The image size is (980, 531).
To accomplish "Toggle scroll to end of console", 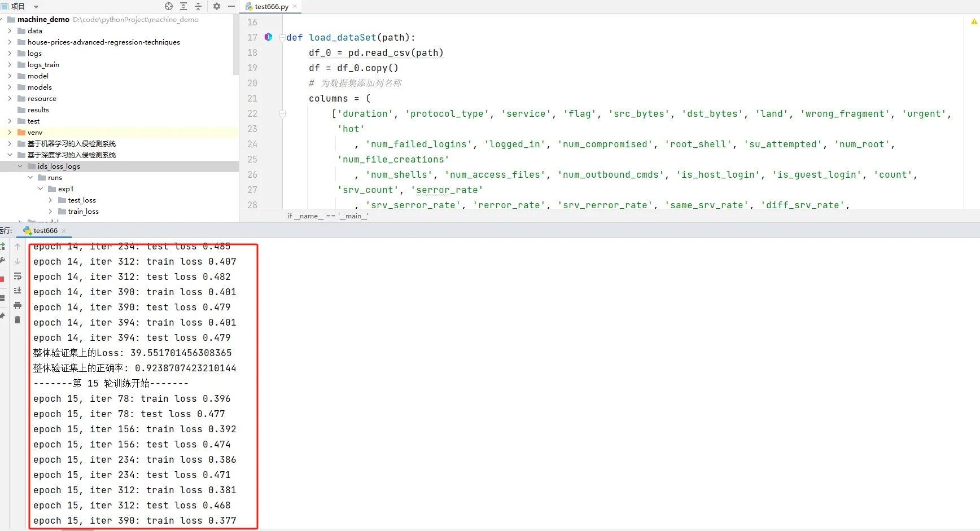I will [17, 291].
